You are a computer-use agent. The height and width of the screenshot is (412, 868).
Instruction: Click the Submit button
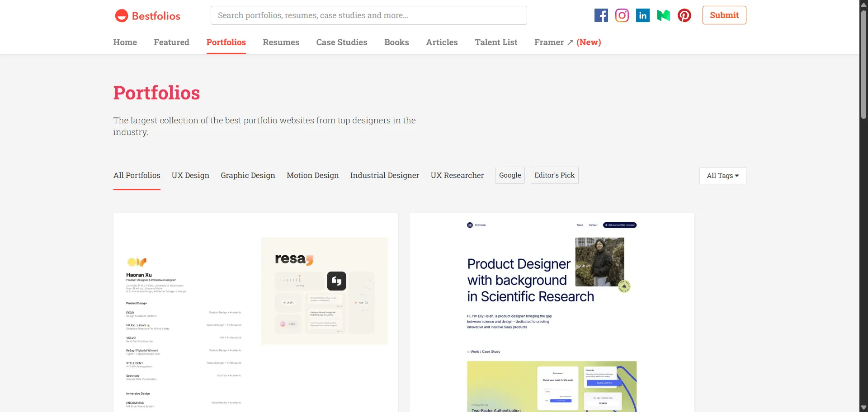(x=724, y=15)
